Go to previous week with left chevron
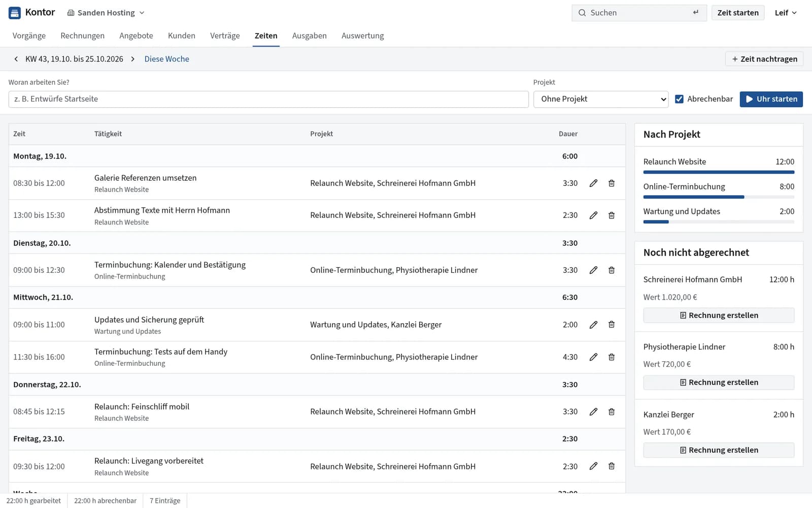This screenshot has width=812, height=508. point(16,59)
